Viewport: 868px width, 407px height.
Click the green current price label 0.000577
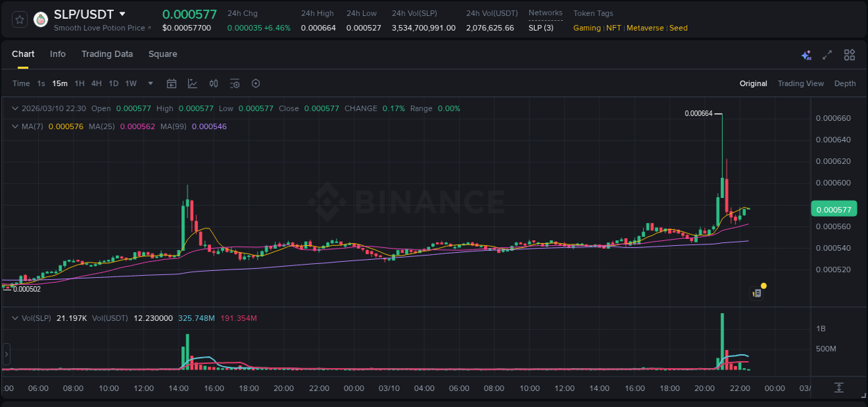point(833,208)
